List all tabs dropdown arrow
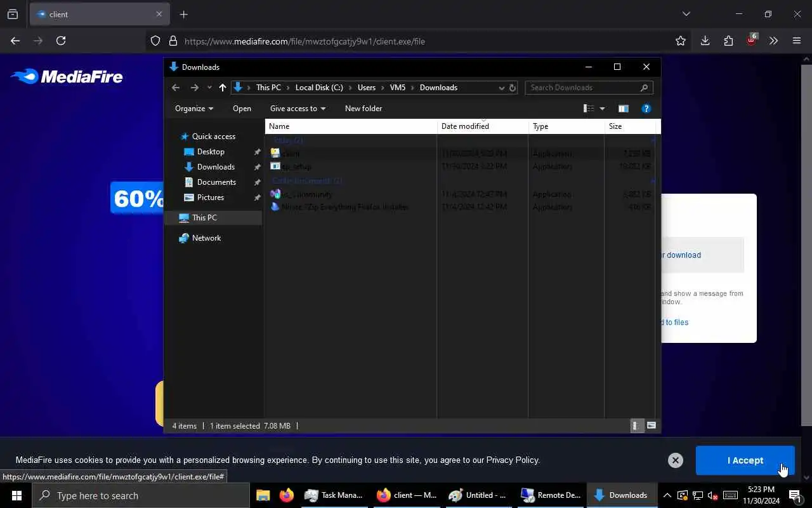812x508 pixels. (686, 14)
